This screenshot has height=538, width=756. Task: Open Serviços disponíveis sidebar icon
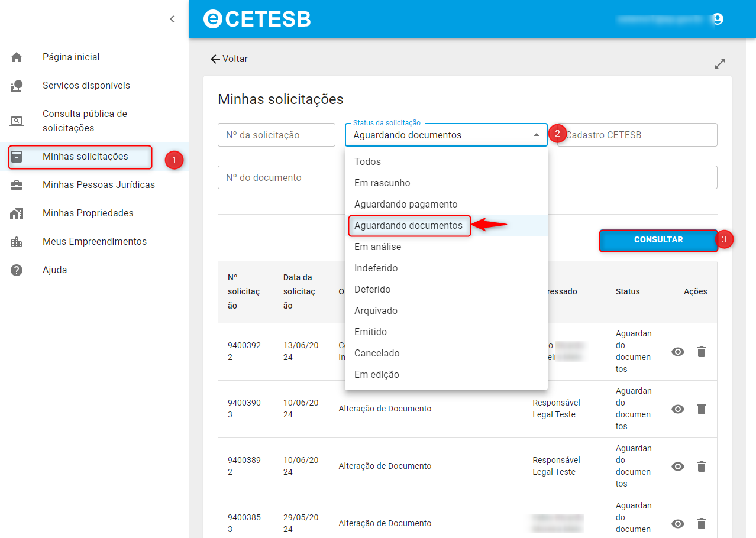[x=17, y=86]
